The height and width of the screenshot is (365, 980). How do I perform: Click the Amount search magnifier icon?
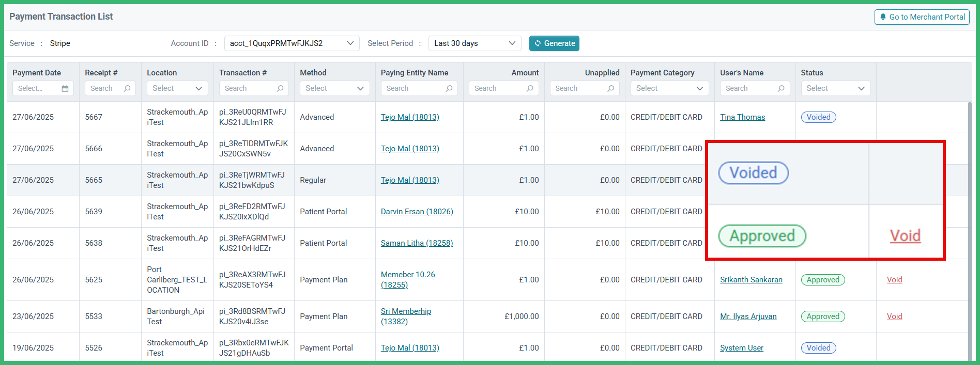(530, 88)
